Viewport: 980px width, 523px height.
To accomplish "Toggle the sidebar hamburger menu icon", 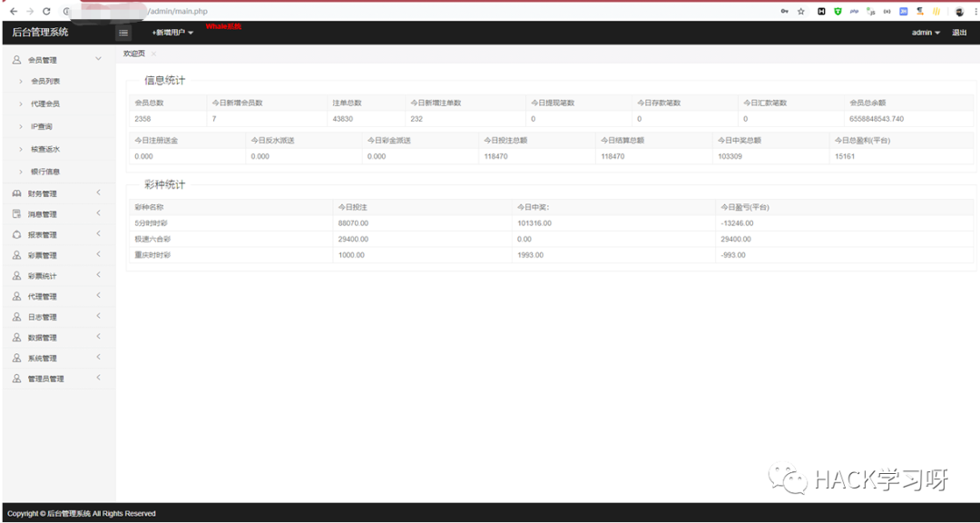I will point(123,34).
